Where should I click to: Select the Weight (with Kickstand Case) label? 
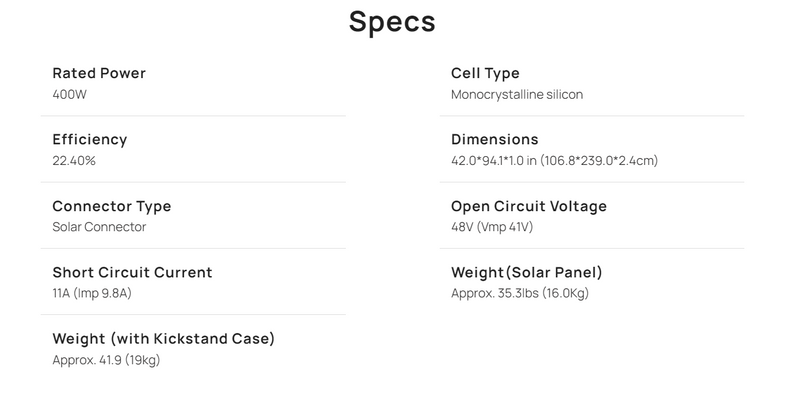(163, 339)
